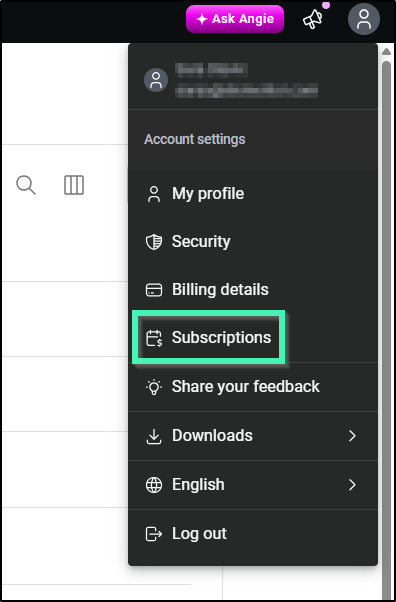Viewport: 396px width, 602px height.
Task: Click the globe language icon
Action: tap(154, 485)
